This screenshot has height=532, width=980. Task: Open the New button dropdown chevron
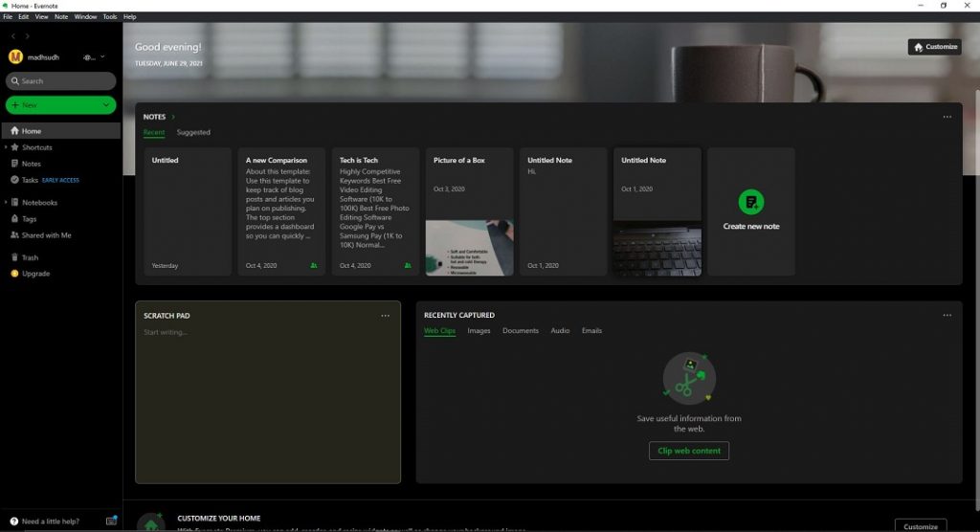pyautogui.click(x=105, y=105)
